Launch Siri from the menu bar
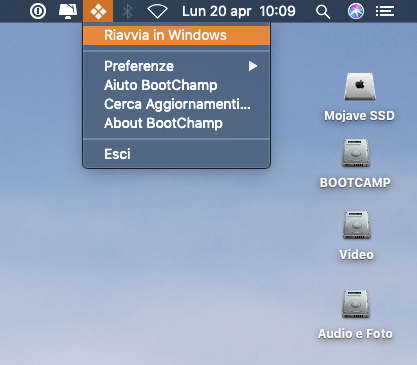 356,11
